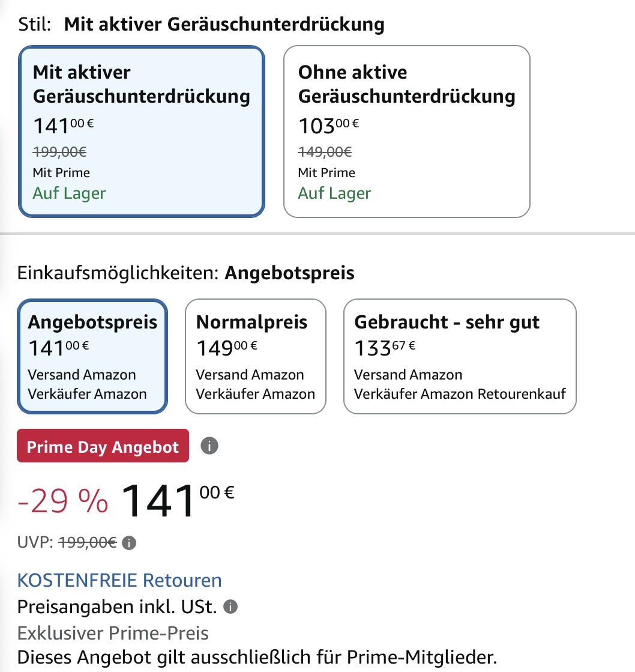Click 'Auf Lager' in the 141,00 € card
Image resolution: width=635 pixels, height=672 pixels.
(x=69, y=193)
